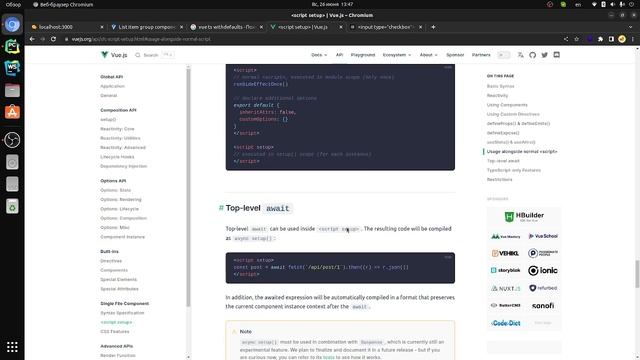The height and width of the screenshot is (360, 640).
Task: Click the address bar URL
Action: click(141, 39)
